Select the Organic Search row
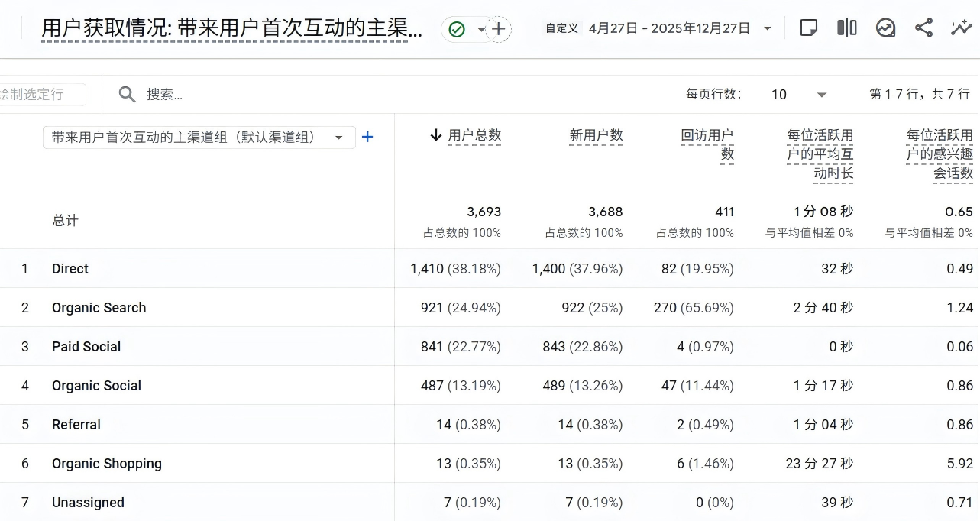Screen dimensions: 980x521 (x=99, y=308)
